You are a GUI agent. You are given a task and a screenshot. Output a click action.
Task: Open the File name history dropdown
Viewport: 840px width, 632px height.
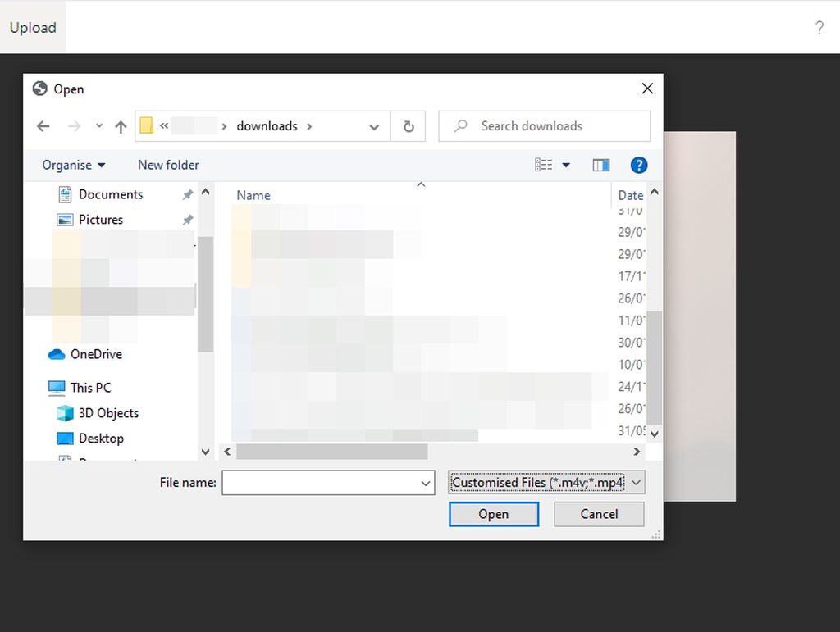pos(426,483)
